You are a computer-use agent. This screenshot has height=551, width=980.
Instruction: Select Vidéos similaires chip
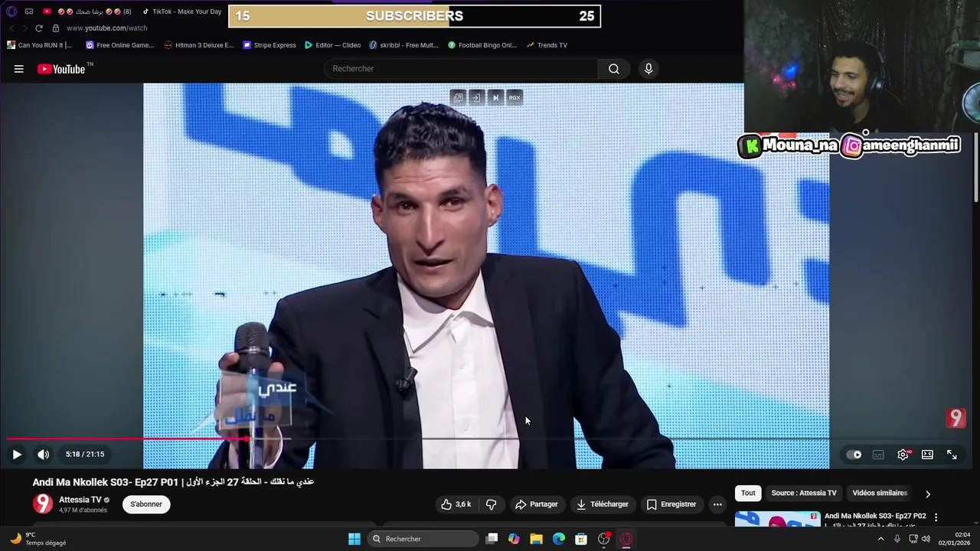880,494
